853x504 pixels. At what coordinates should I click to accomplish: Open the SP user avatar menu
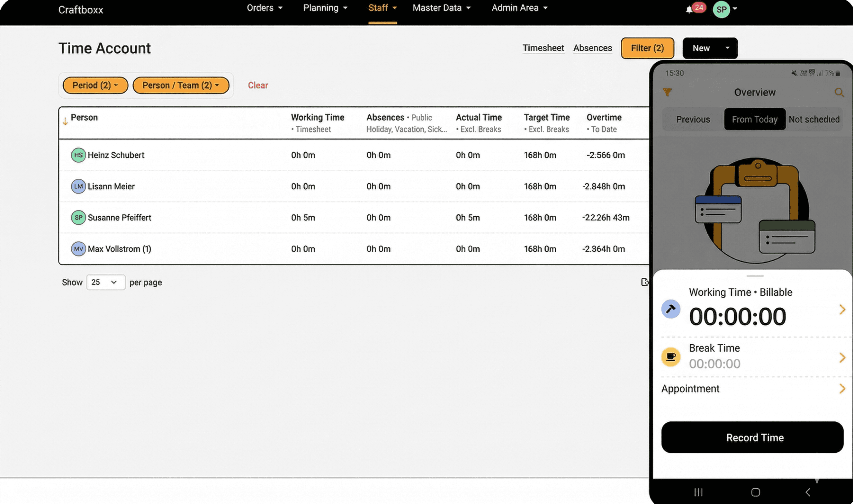click(722, 10)
